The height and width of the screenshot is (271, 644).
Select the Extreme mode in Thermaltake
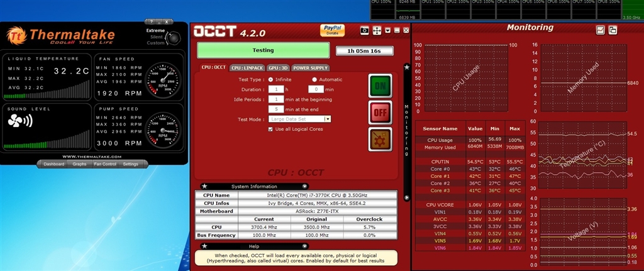(156, 30)
